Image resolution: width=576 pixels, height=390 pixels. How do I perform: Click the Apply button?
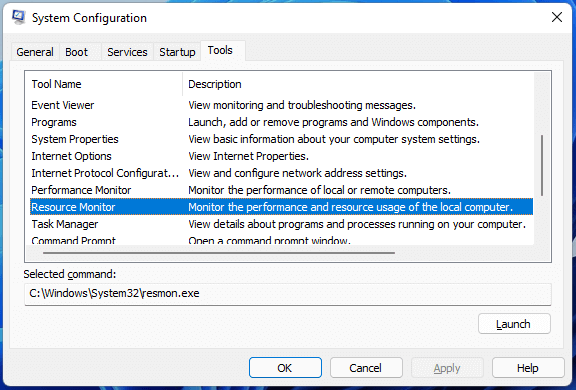click(x=447, y=368)
